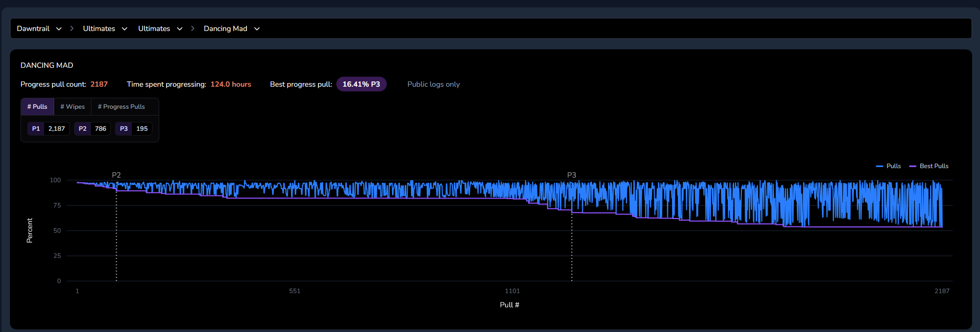Click the 1101 x-axis tick label
Screen dimensions: 980x332
click(x=512, y=291)
